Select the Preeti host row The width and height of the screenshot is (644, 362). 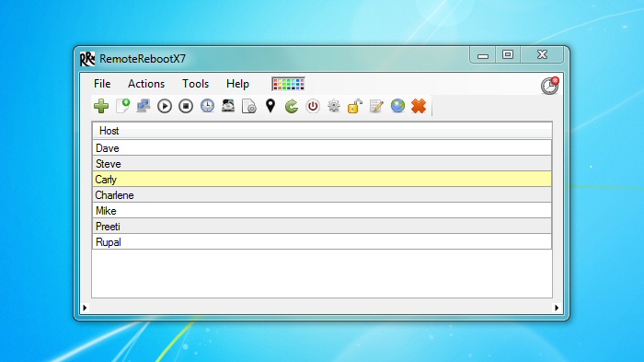tap(322, 226)
